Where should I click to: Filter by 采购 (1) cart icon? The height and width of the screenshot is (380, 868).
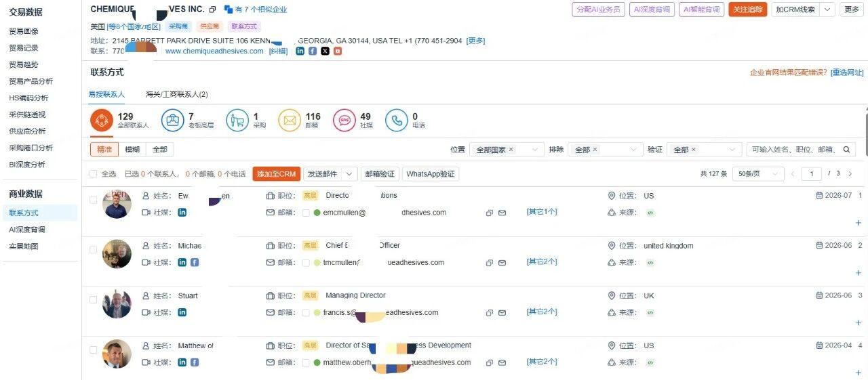[237, 121]
